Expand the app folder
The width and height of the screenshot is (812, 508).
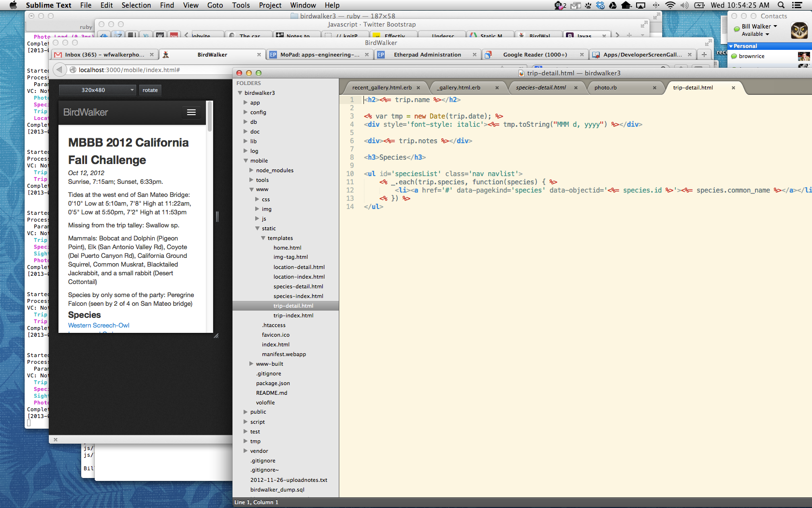pyautogui.click(x=246, y=103)
